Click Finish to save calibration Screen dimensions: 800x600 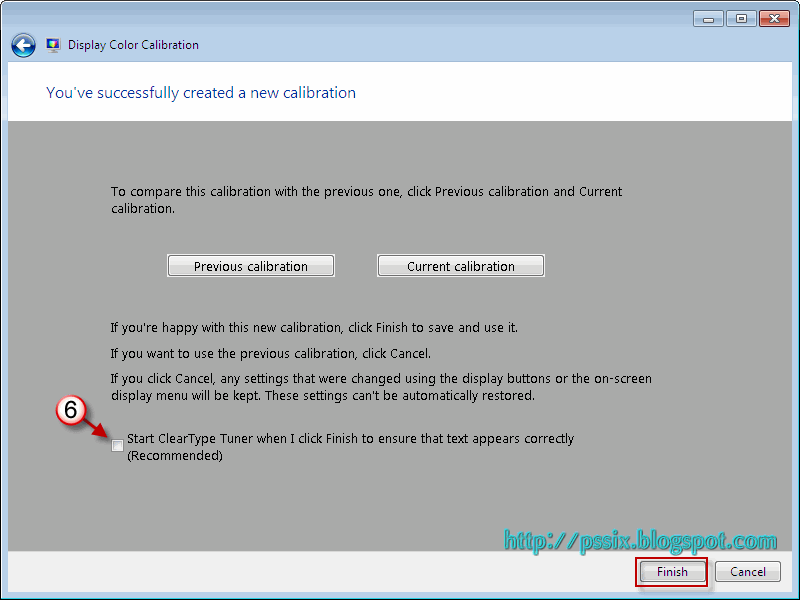(x=672, y=571)
